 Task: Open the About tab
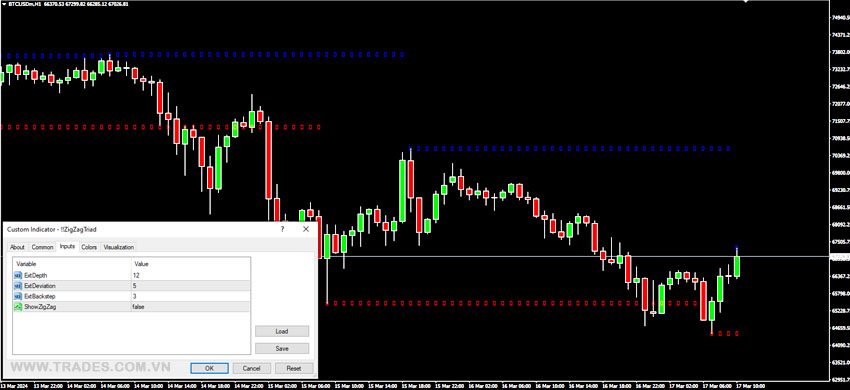click(17, 247)
